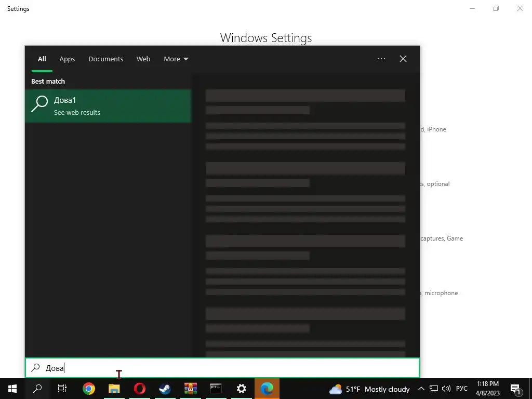Viewport: 532px width, 399px height.
Task: Switch to the Apps search tab
Action: point(67,59)
